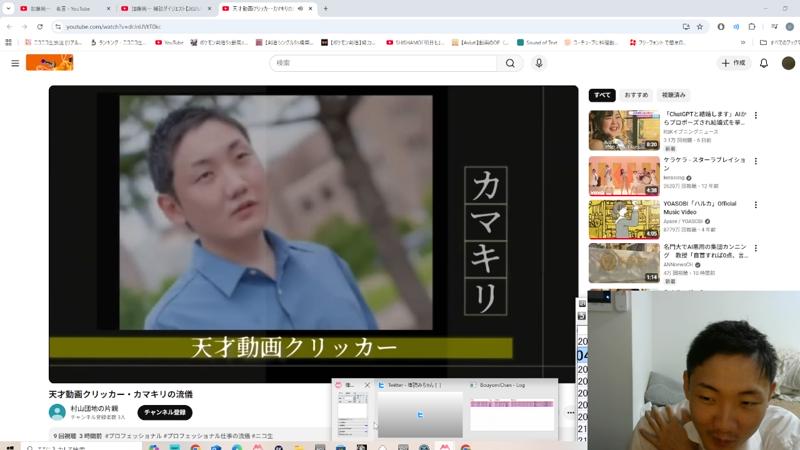800x450 pixels.
Task: Mute the tab via its speaker icon
Action: (300, 9)
